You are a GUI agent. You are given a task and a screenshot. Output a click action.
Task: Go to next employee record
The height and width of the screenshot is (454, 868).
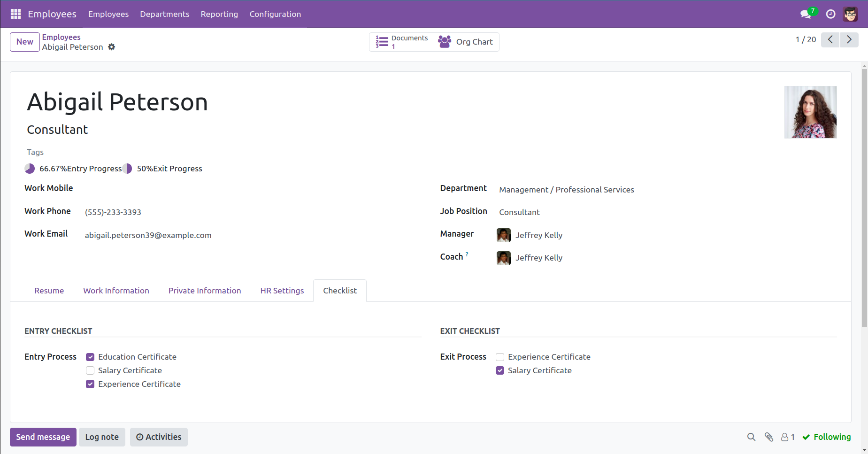click(x=849, y=39)
